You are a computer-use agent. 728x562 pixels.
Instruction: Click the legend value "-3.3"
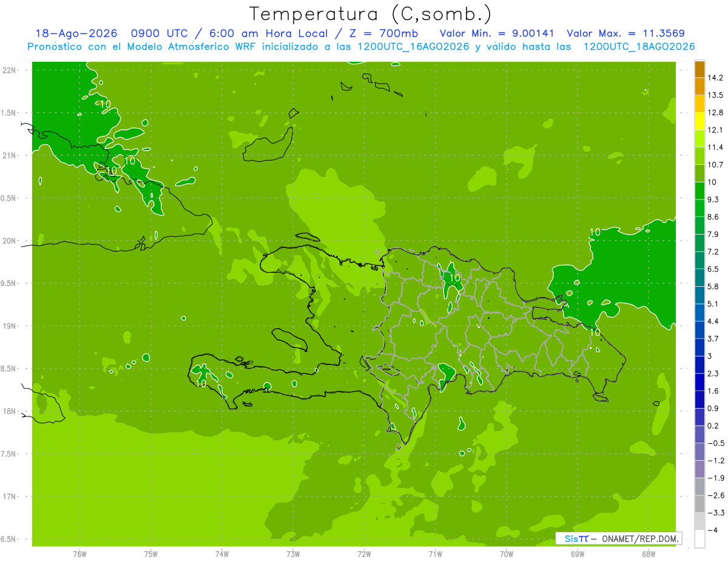point(716,513)
